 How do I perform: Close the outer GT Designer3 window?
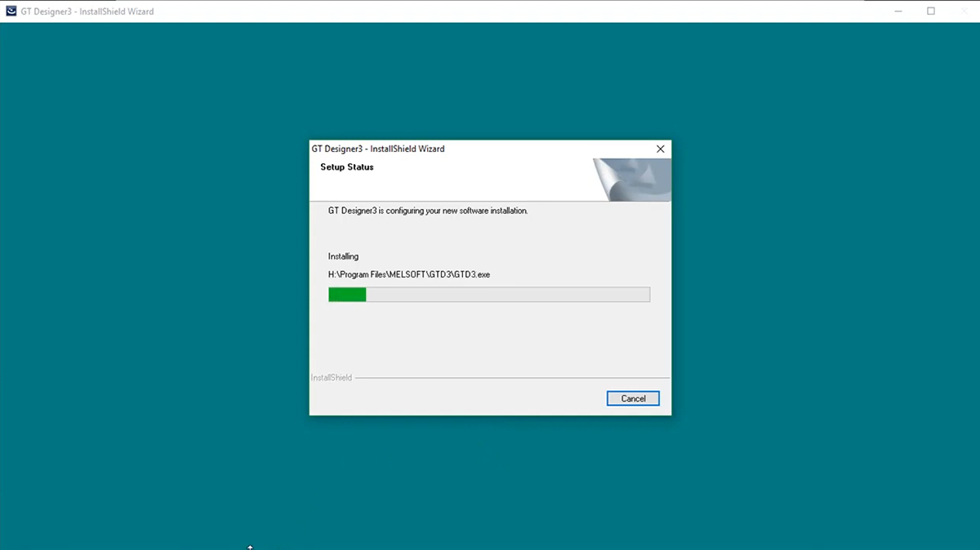(x=964, y=11)
